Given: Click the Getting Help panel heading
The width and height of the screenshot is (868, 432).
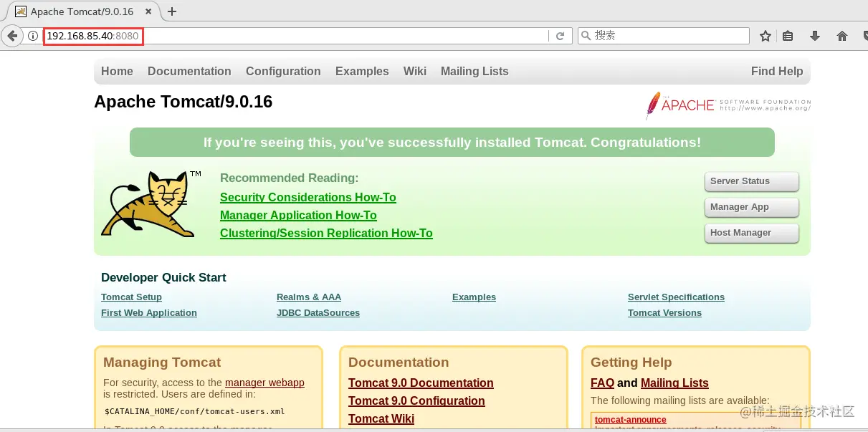Looking at the screenshot, I should point(631,363).
